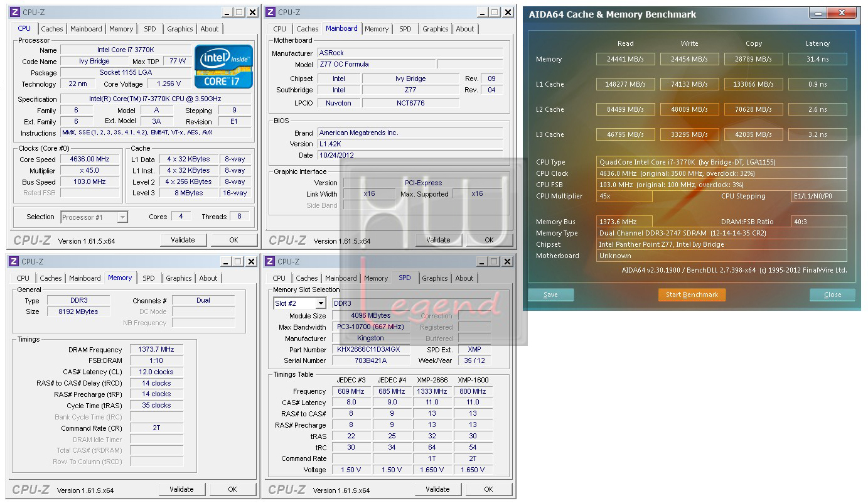Click Validate in the CPU-Z SPD window

pyautogui.click(x=437, y=489)
